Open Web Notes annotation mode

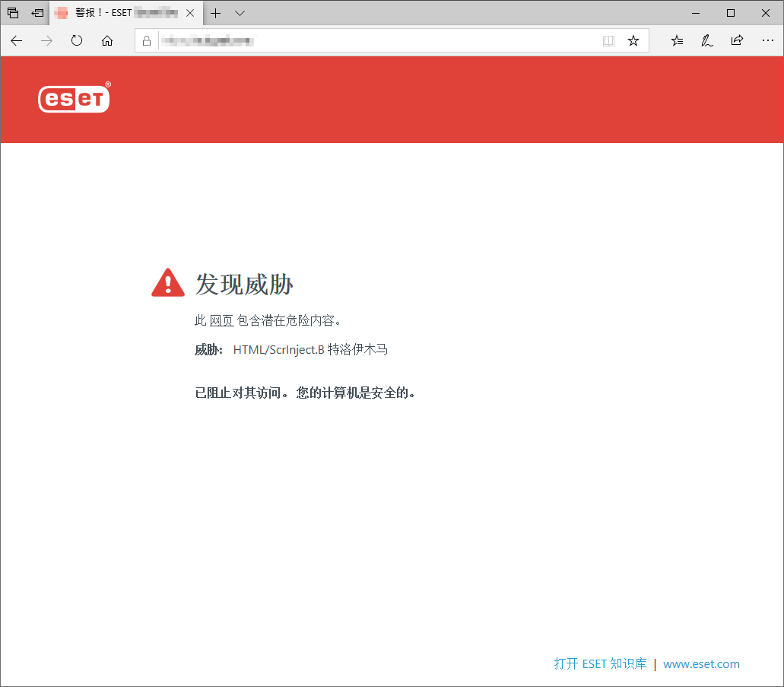(707, 41)
